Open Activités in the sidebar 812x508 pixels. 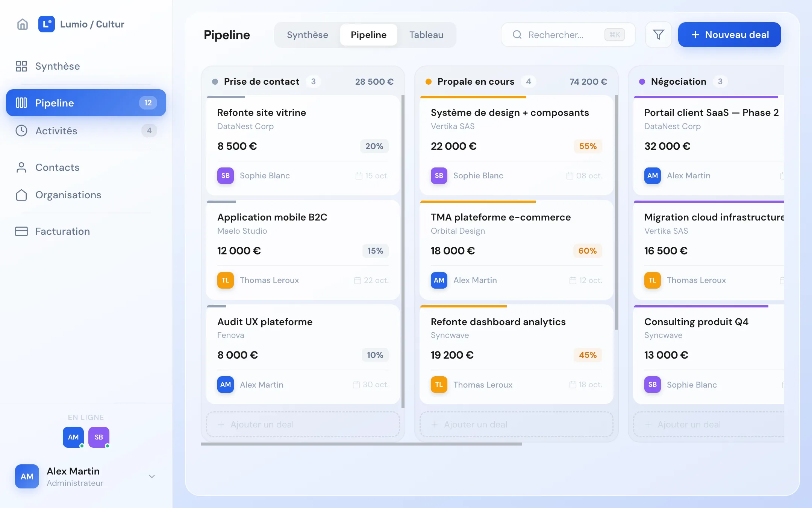(86, 131)
